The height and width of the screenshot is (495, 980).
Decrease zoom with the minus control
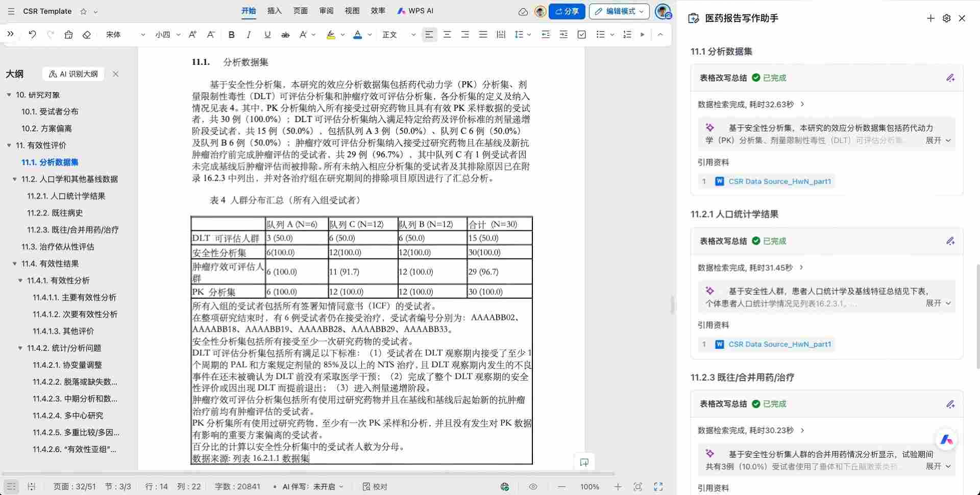562,486
